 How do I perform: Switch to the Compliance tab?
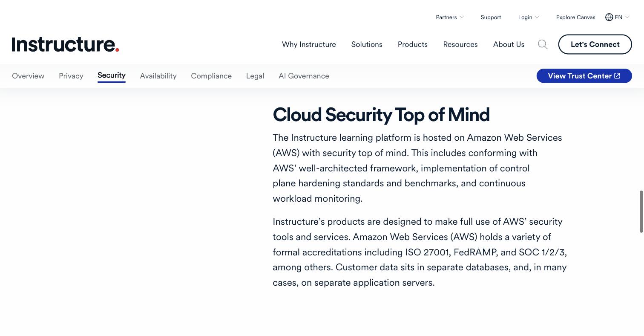coord(211,76)
